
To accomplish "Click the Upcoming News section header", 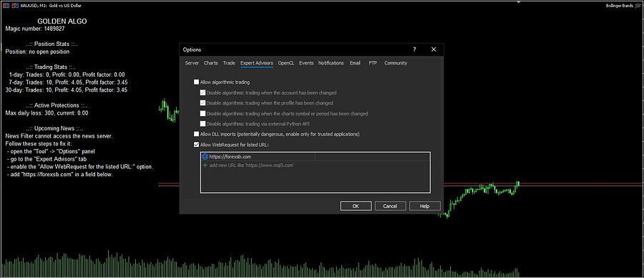I will (x=54, y=128).
